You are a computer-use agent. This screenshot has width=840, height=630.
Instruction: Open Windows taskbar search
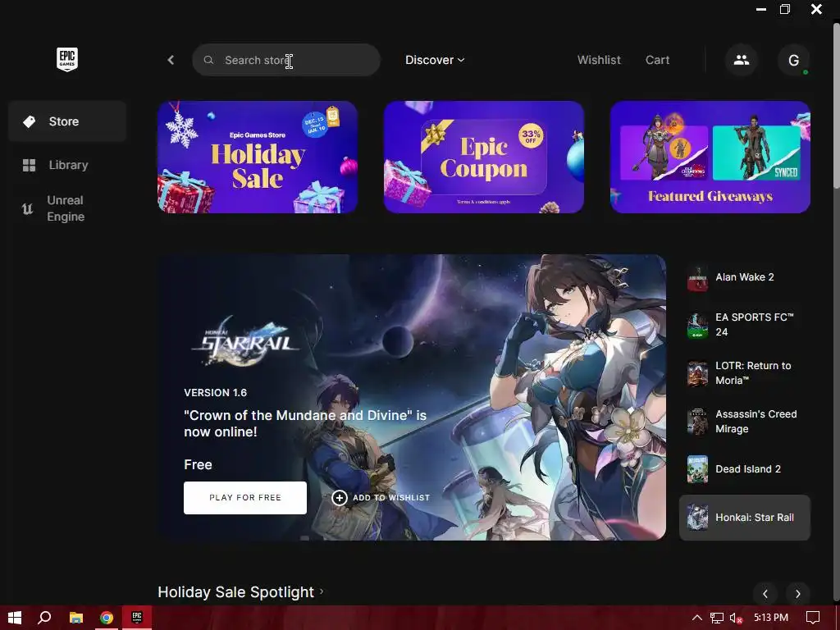point(44,618)
